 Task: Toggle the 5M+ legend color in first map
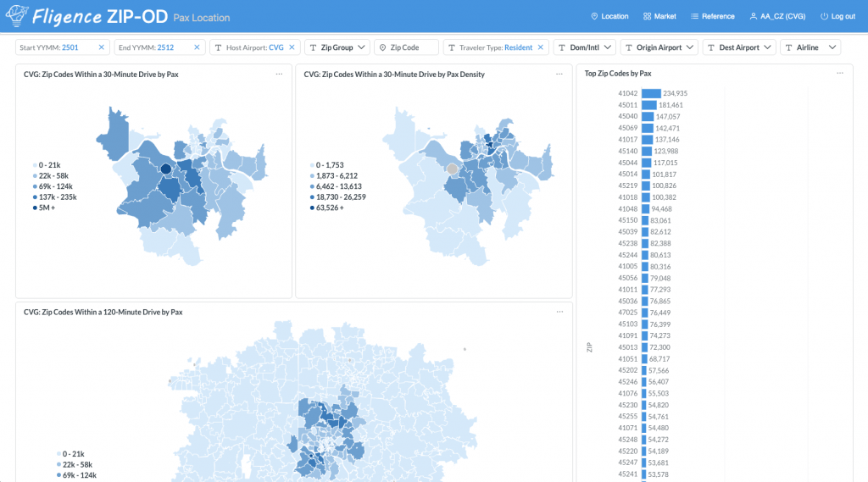[35, 208]
